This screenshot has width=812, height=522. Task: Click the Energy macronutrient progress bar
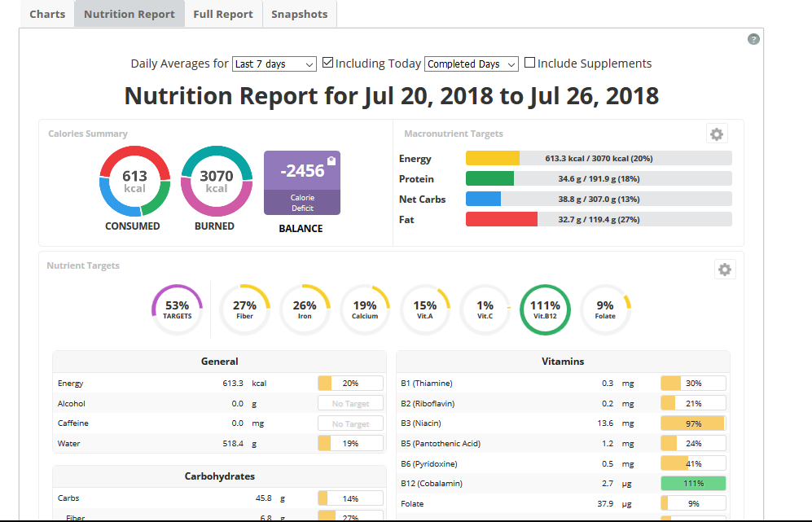599,159
